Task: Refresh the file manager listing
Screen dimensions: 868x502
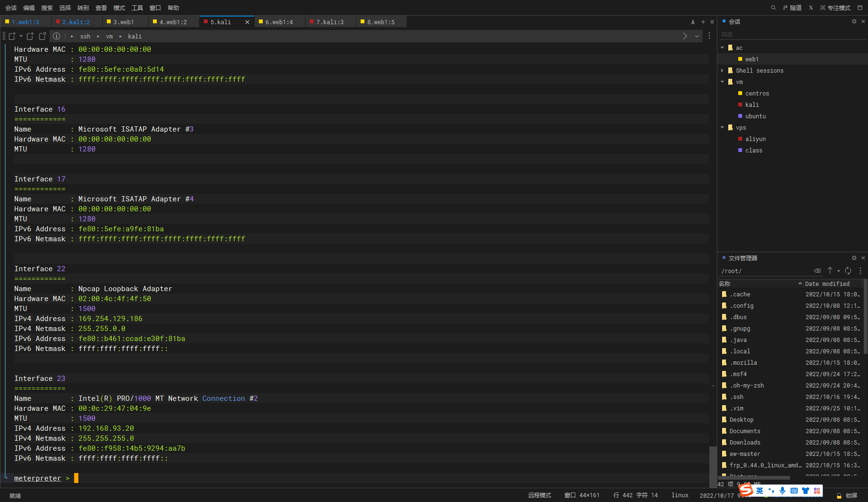Action: coord(848,271)
